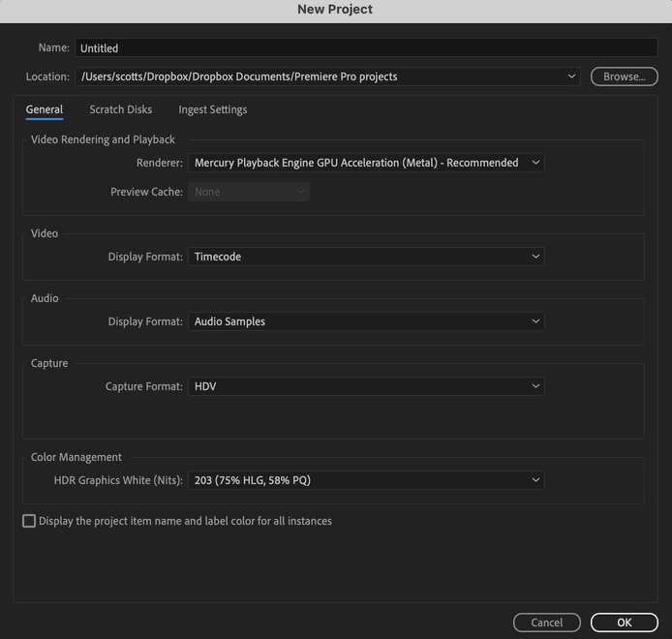This screenshot has height=639, width=672.
Task: Click the "Capture" section label
Action: [x=49, y=363]
